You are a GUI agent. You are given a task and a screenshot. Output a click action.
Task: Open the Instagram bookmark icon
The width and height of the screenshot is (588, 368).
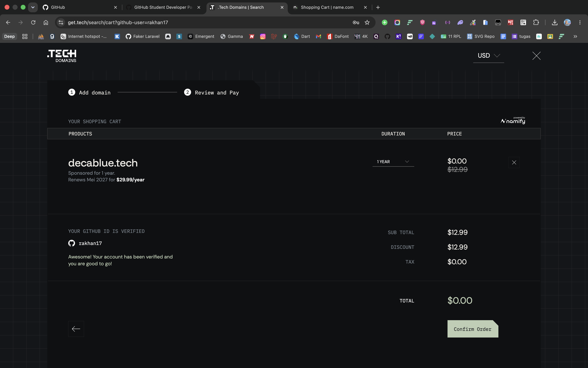(263, 36)
